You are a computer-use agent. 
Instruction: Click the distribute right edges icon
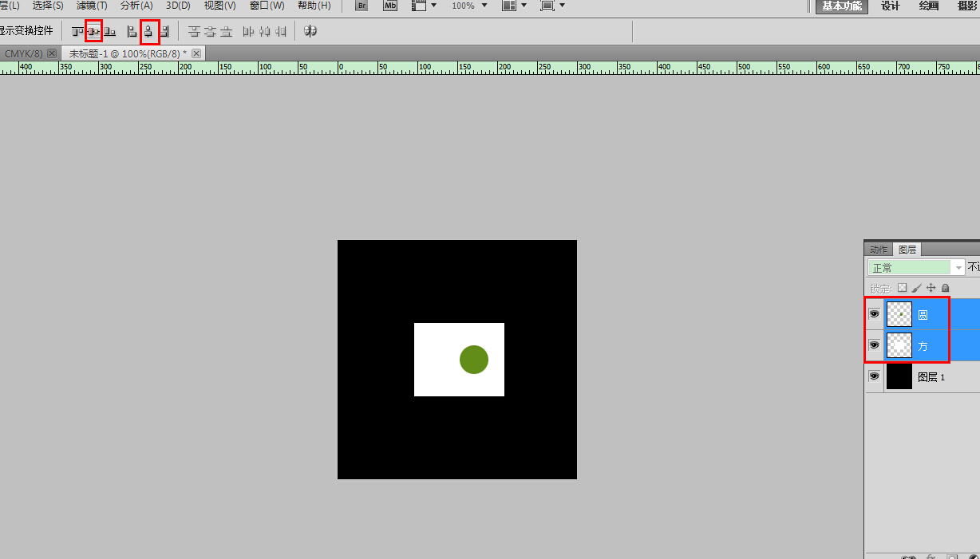[x=280, y=32]
